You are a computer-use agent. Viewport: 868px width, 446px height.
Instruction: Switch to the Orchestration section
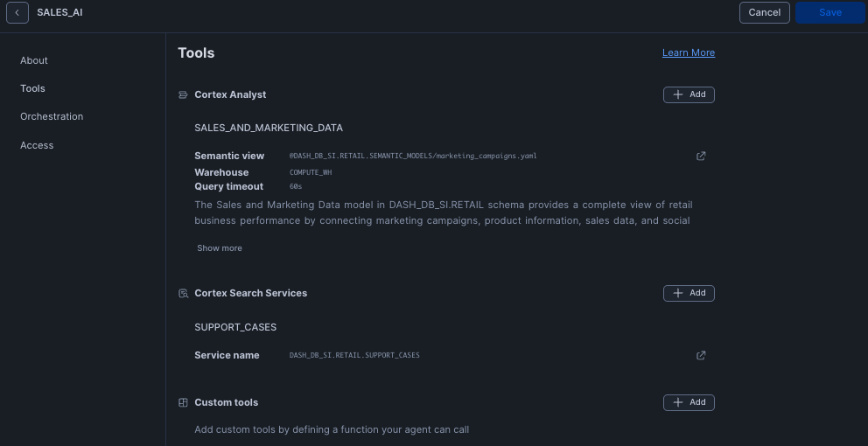[52, 116]
